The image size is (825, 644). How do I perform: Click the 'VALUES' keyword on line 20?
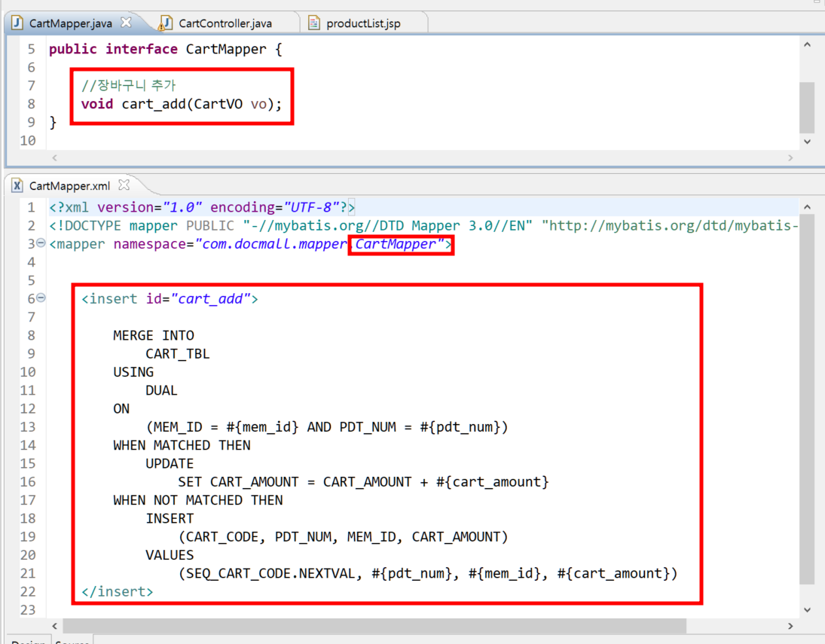pos(170,555)
